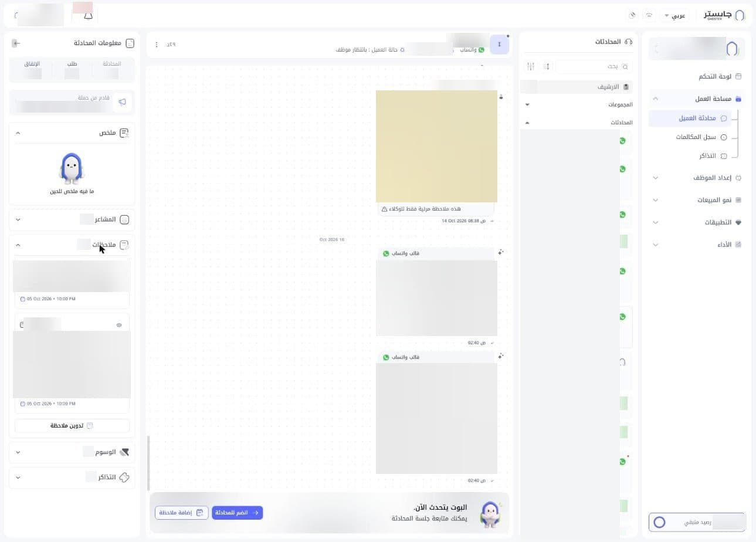Click the بحث search field in conversations

(x=593, y=66)
